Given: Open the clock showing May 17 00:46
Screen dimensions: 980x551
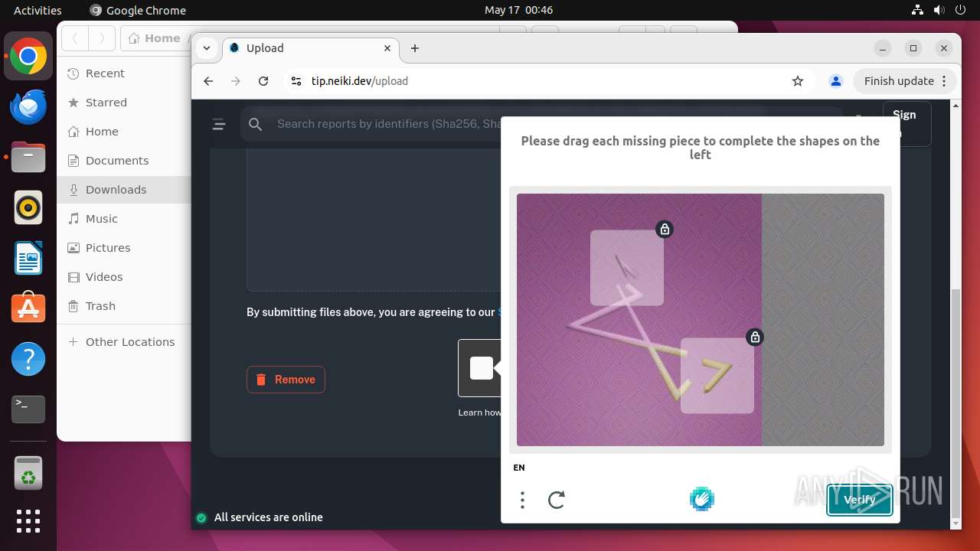Looking at the screenshot, I should [518, 10].
